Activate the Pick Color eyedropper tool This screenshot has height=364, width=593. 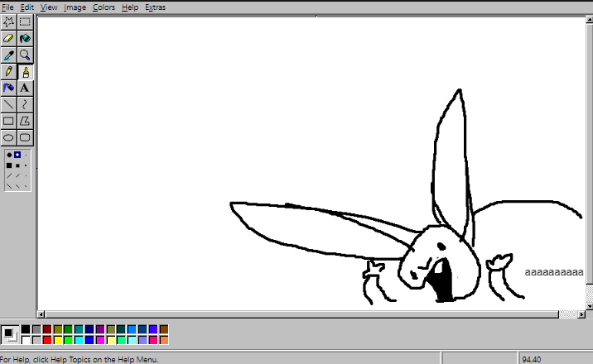[8, 55]
